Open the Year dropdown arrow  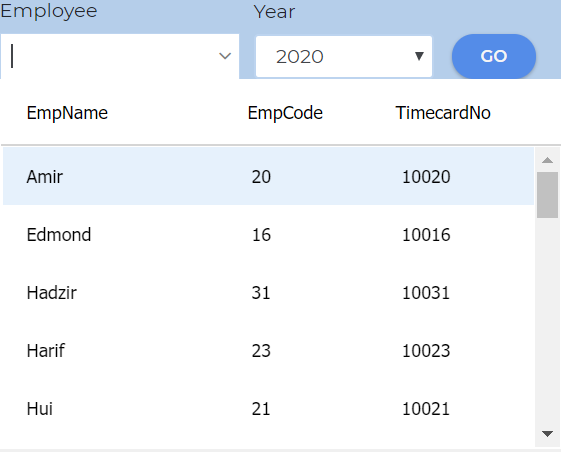coord(419,56)
